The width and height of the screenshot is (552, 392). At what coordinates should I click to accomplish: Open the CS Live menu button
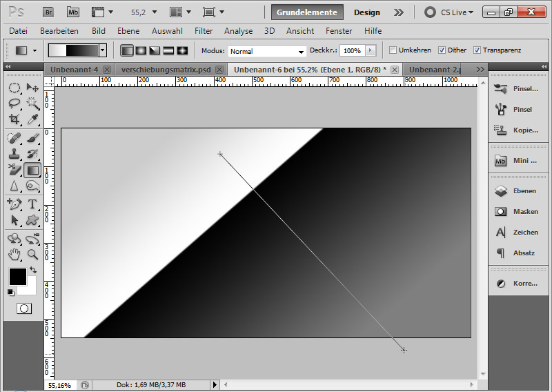449,12
